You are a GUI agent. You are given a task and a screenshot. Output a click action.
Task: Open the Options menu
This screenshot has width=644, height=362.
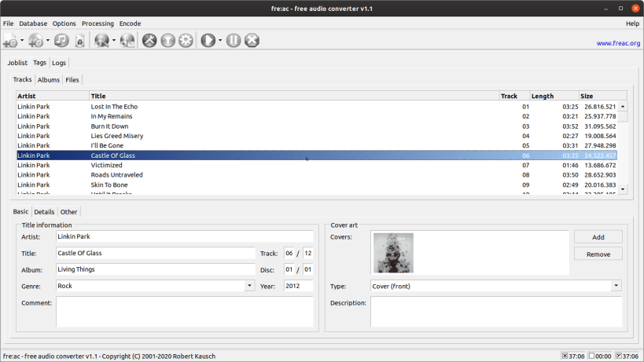point(64,24)
